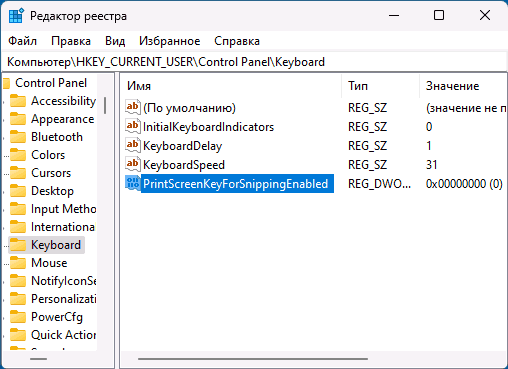
Task: Open the Избранное menu
Action: tap(170, 41)
